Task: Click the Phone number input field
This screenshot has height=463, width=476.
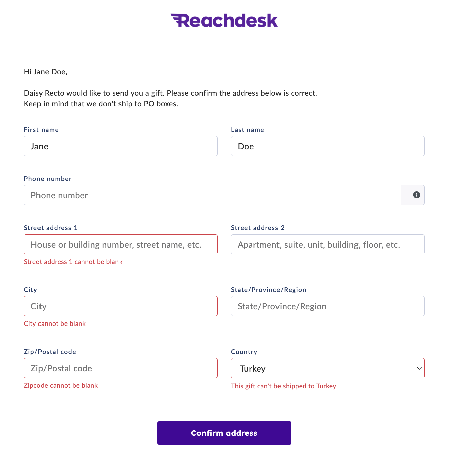Action: [213, 195]
